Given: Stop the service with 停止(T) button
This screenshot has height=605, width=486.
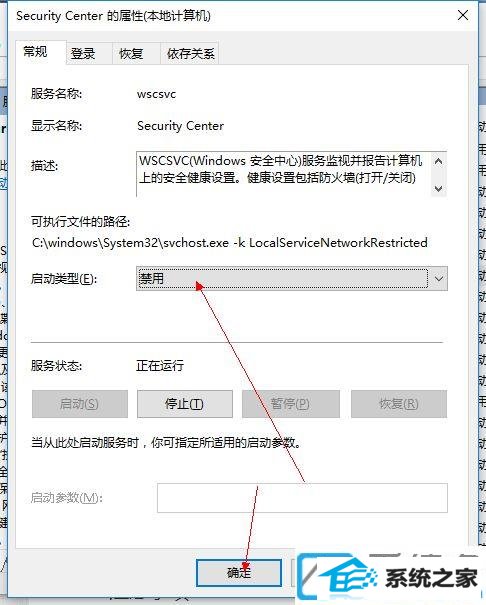Looking at the screenshot, I should coord(185,404).
